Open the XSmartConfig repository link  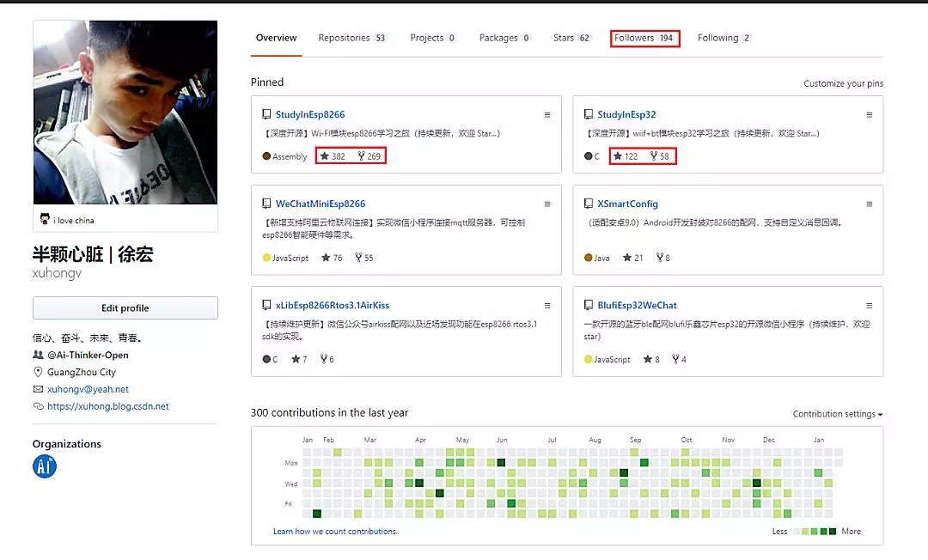click(x=627, y=204)
